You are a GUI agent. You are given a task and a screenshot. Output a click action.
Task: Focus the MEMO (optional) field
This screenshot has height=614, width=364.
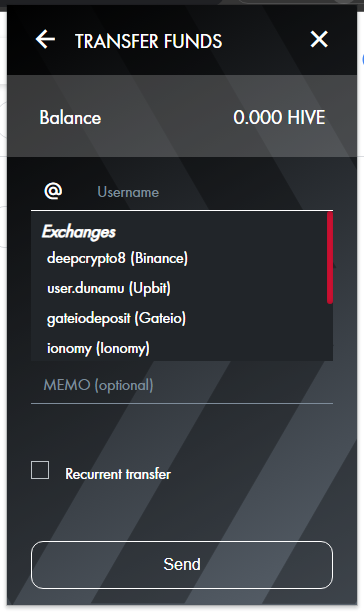pos(182,385)
